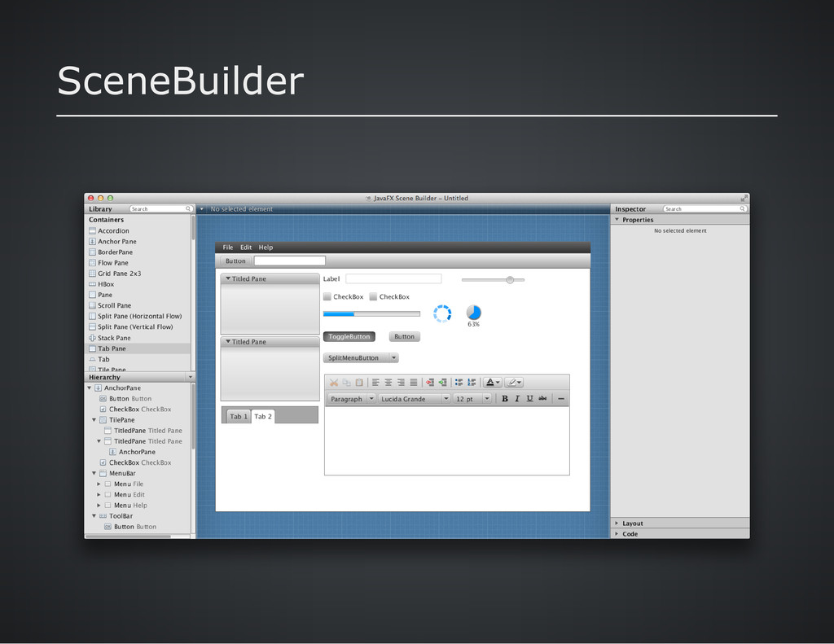Open the File menu on the canvas
834x644 pixels.
point(228,248)
